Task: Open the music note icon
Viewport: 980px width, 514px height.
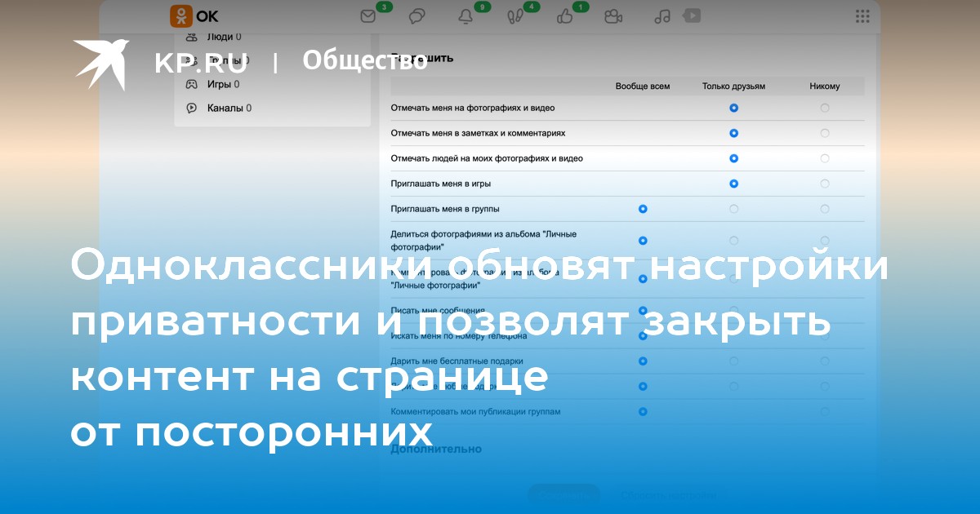Action: click(x=663, y=16)
